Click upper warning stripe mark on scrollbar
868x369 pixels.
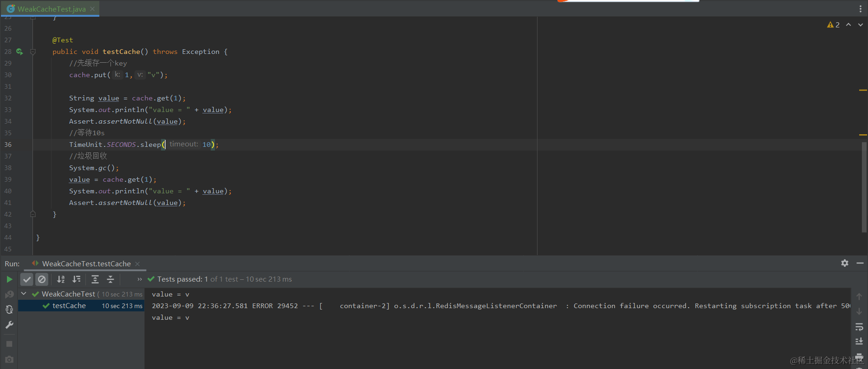tap(863, 90)
